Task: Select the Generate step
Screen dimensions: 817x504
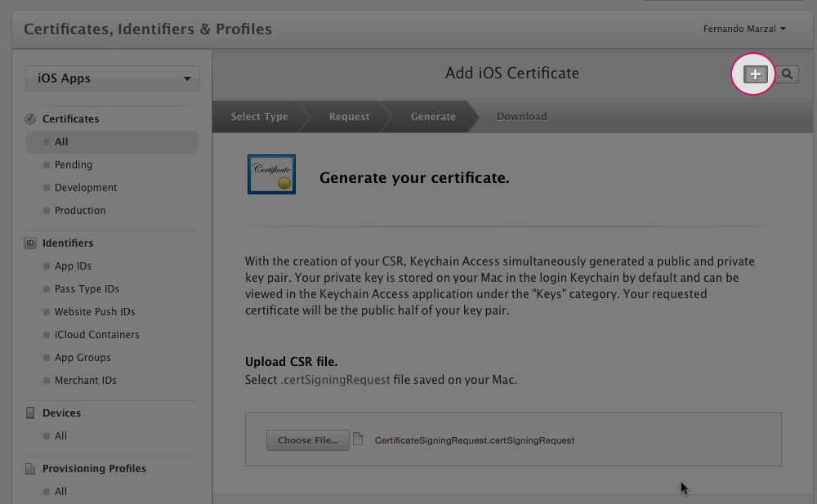Action: 433,116
